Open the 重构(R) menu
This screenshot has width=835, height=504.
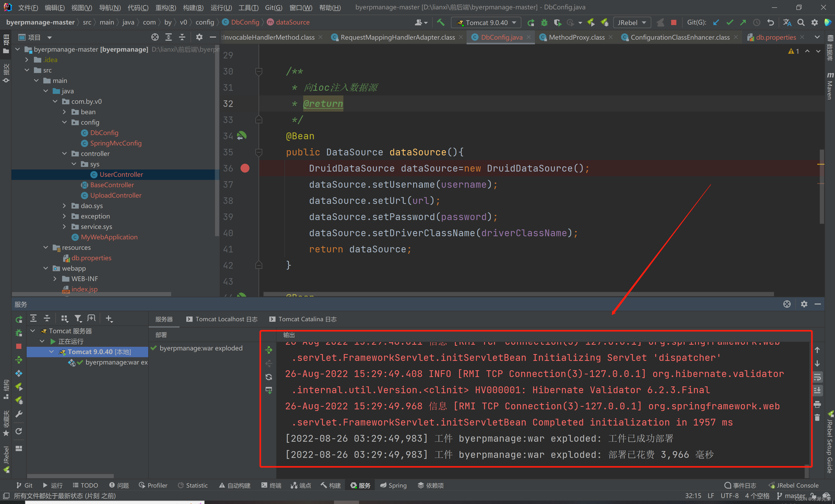click(165, 8)
